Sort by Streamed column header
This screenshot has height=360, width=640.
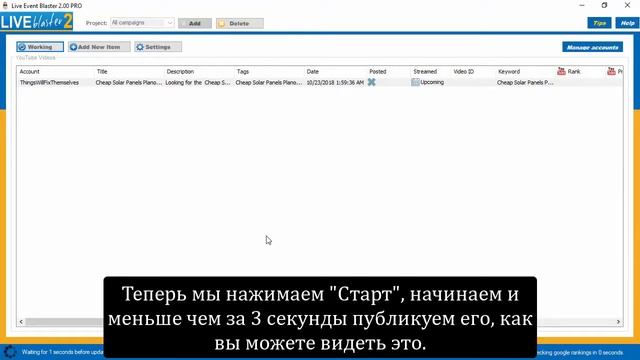(x=425, y=71)
